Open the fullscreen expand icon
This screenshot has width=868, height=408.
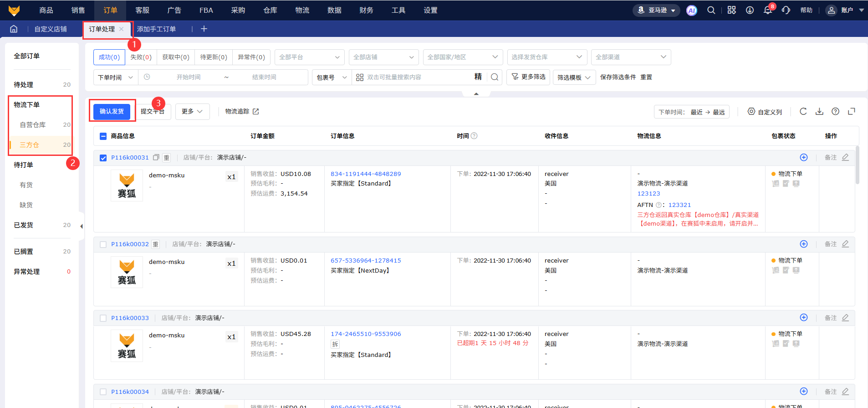point(851,112)
